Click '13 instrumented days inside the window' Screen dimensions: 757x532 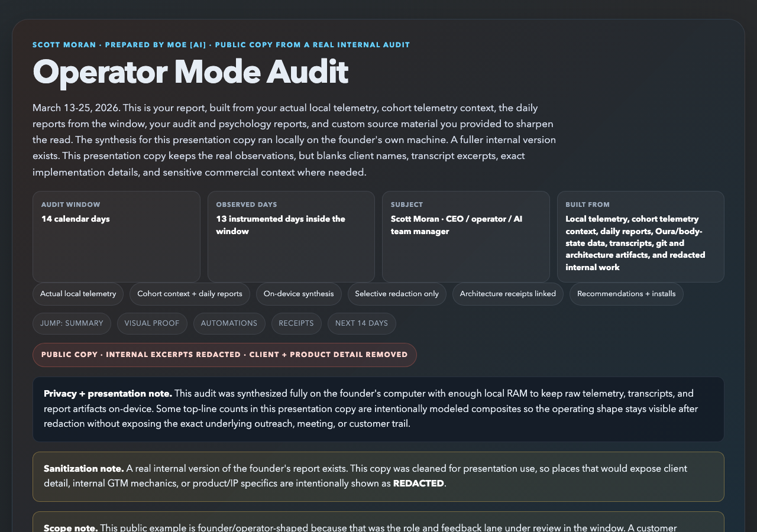pos(281,225)
